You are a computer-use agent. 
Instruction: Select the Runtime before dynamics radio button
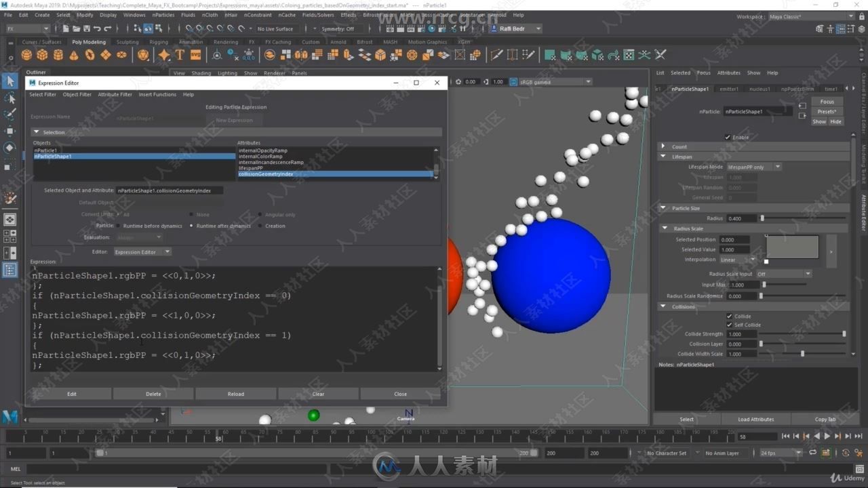[x=119, y=226]
